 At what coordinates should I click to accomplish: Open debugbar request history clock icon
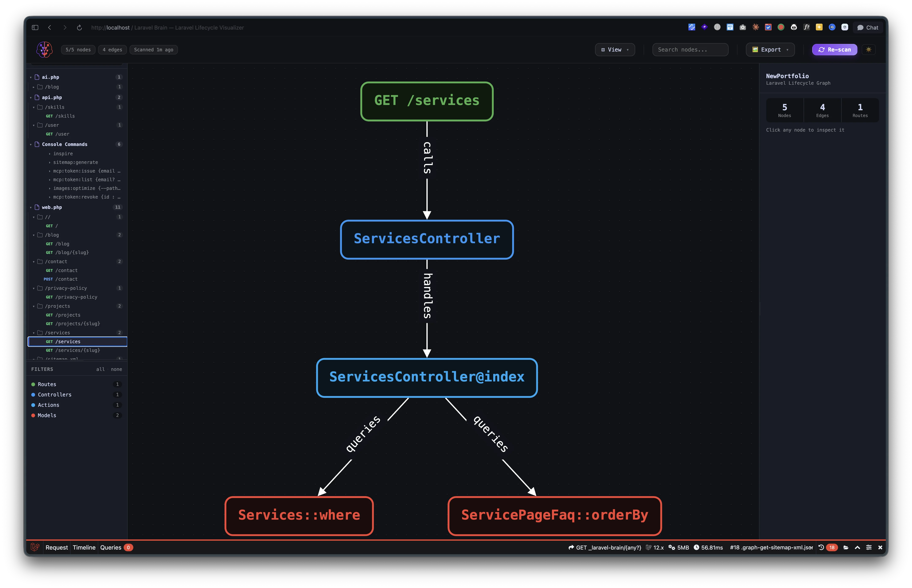point(821,547)
